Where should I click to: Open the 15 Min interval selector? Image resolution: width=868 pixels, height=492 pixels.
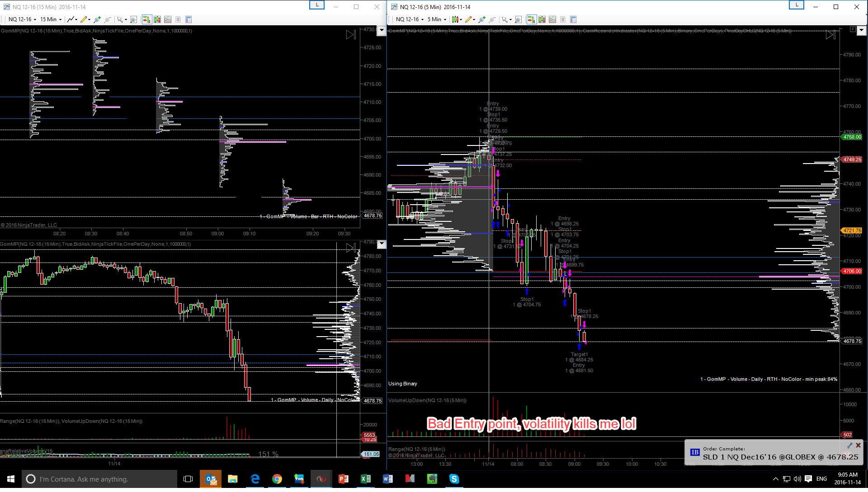click(51, 19)
